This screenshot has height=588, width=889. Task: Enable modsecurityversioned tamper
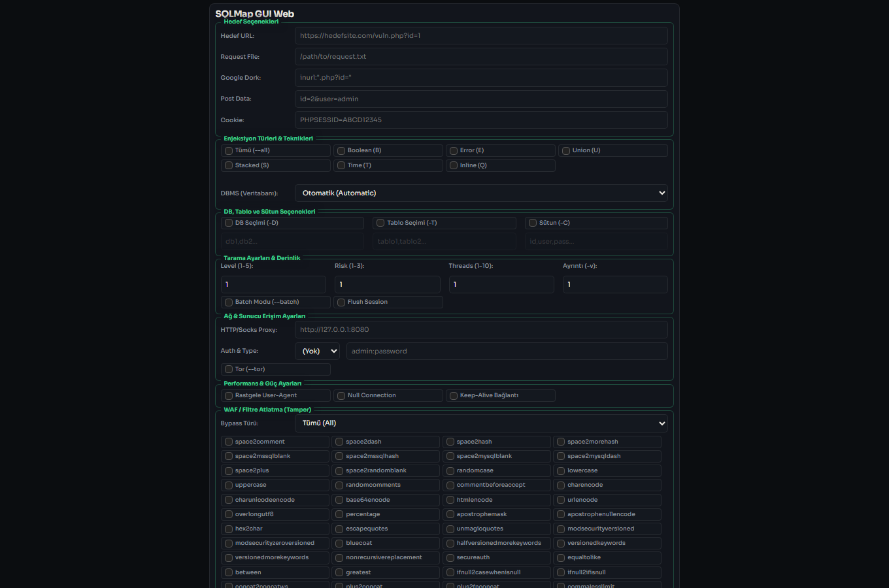[561, 529]
